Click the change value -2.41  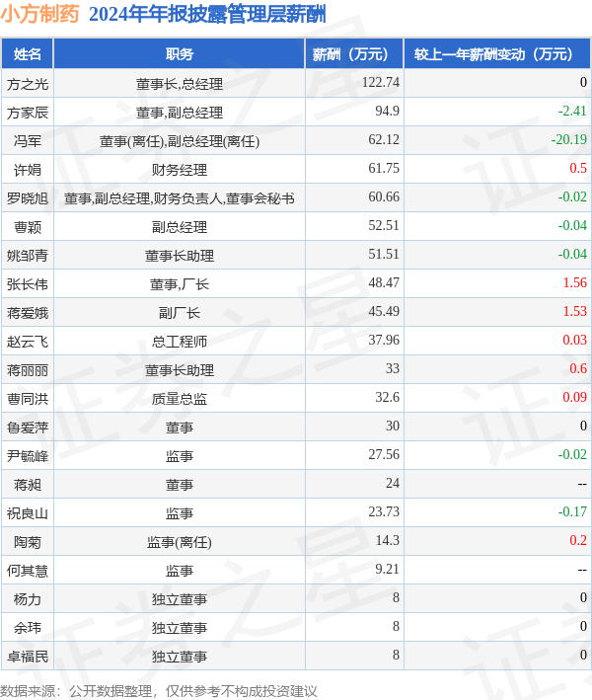[x=572, y=112]
